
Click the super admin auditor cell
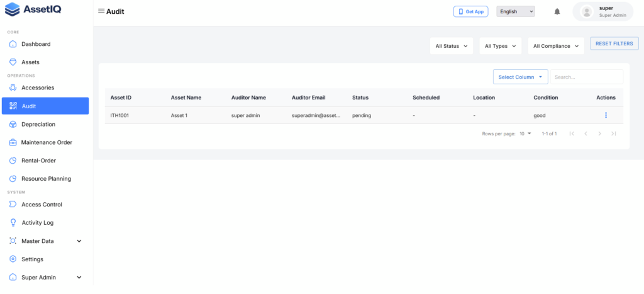click(x=245, y=116)
